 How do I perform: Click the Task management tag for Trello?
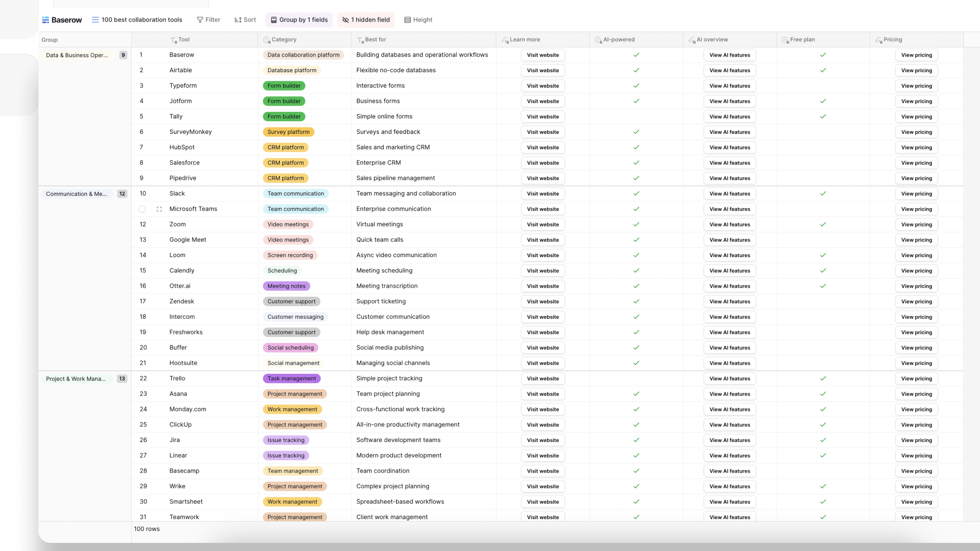pos(292,378)
